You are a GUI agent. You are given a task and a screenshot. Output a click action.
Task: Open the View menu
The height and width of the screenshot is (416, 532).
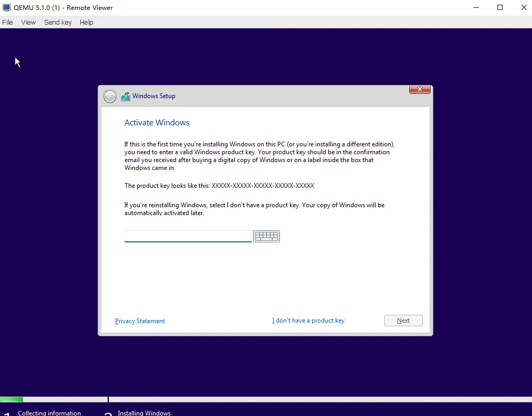28,22
